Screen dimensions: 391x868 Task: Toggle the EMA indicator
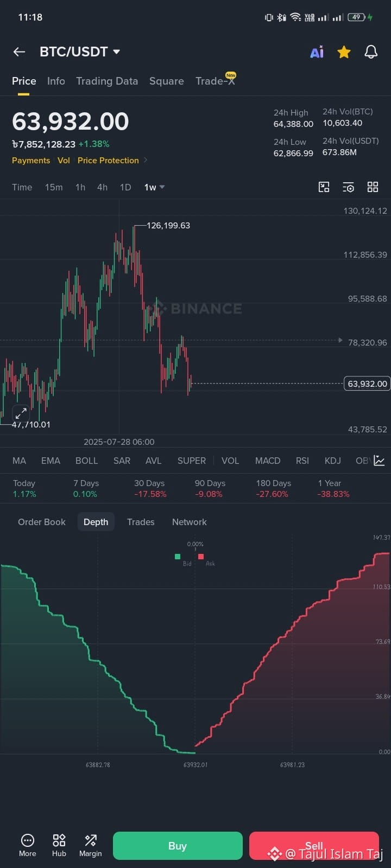tap(51, 461)
